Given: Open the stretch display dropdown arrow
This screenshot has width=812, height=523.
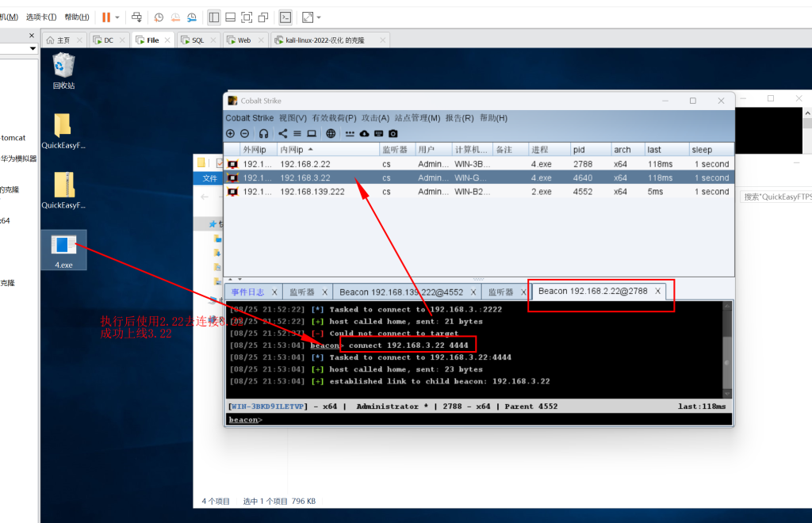Looking at the screenshot, I should tap(319, 17).
